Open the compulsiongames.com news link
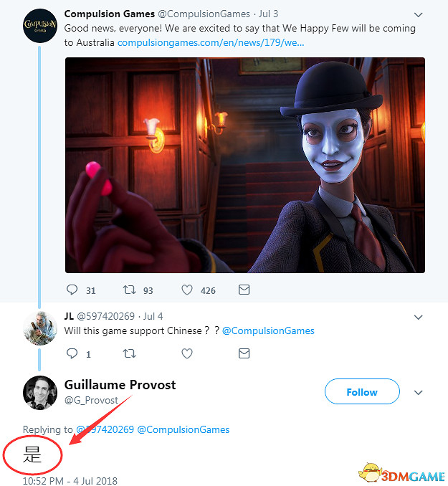Viewport: 448px width, 486px height. click(210, 42)
